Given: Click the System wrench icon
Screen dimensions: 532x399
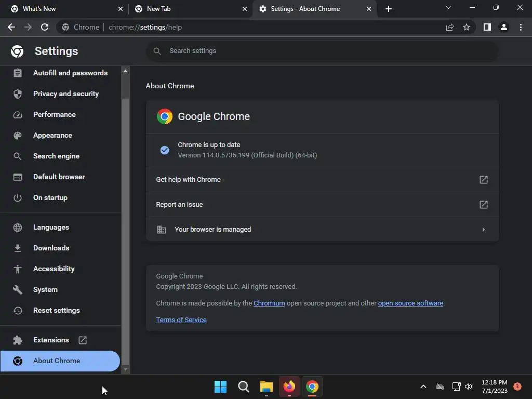Looking at the screenshot, I should click(18, 290).
